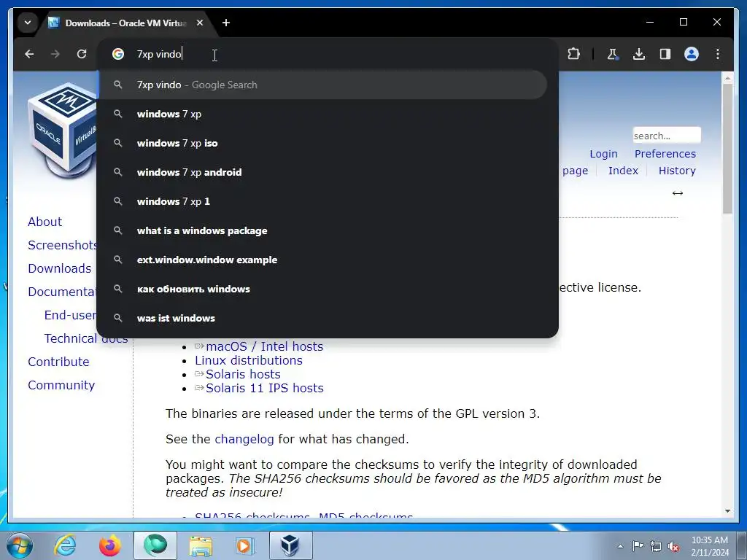The image size is (747, 560).
Task: Open the Downloads tray icon
Action: pos(639,54)
